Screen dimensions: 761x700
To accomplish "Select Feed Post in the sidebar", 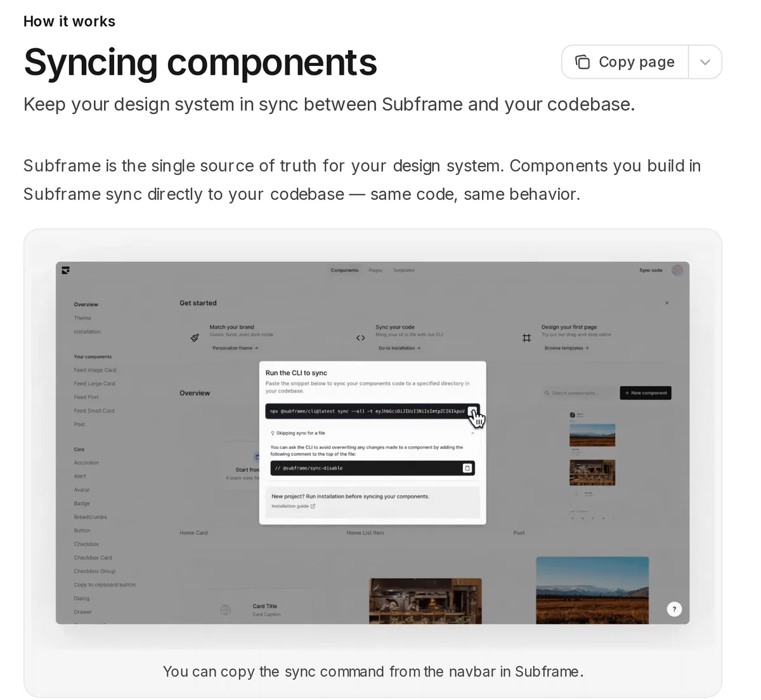I will point(86,397).
